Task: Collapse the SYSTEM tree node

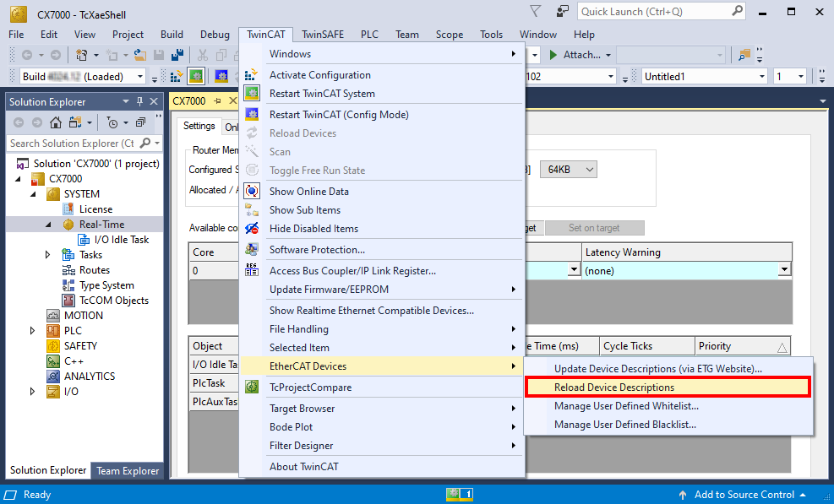Action: pyautogui.click(x=33, y=194)
